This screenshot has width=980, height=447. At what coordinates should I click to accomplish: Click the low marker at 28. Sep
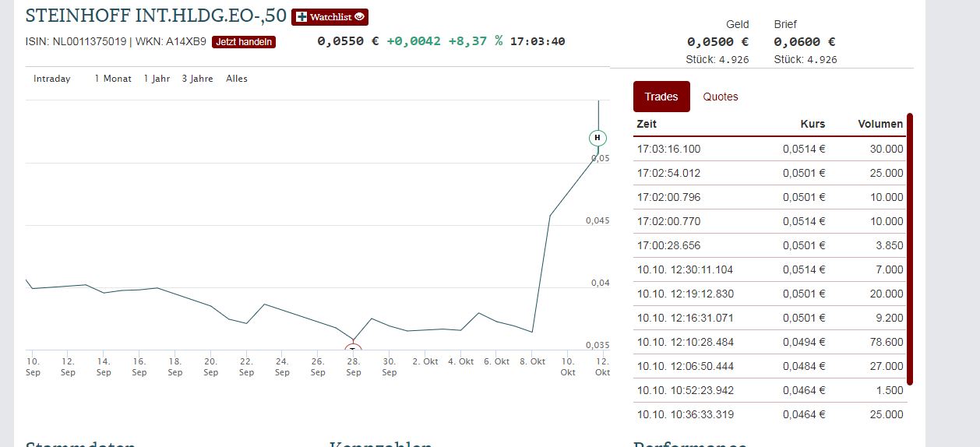point(353,349)
